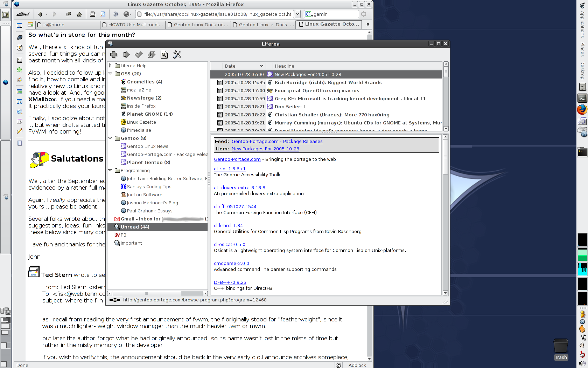This screenshot has height=368, width=588.
Task: Open the Trash icon on desktop
Action: click(x=561, y=349)
